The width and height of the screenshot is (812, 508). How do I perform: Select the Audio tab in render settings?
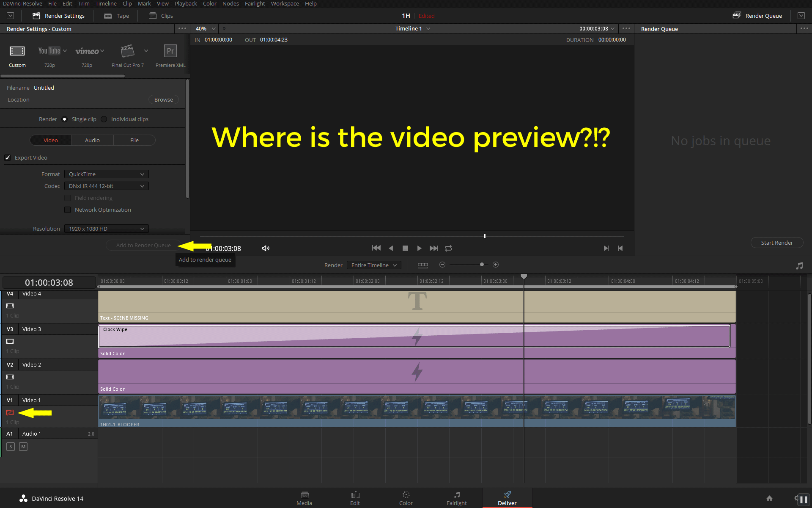92,140
